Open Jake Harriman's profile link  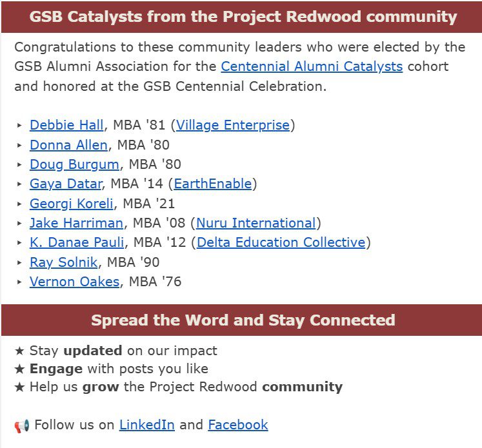coord(76,223)
